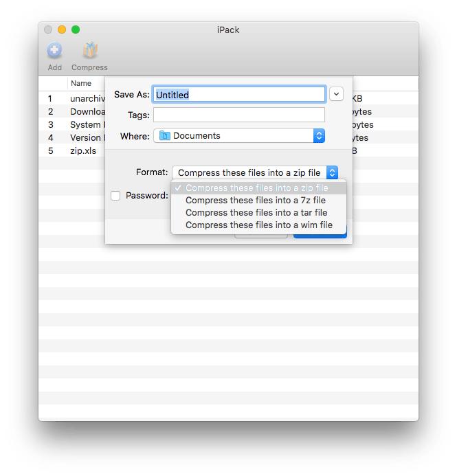Expand the save dialog with chevron button

tap(336, 94)
